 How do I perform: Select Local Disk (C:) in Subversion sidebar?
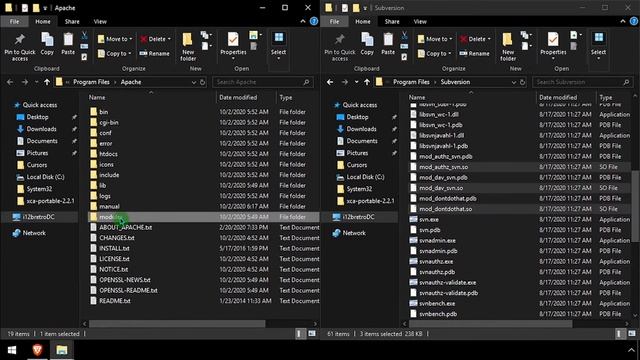365,177
